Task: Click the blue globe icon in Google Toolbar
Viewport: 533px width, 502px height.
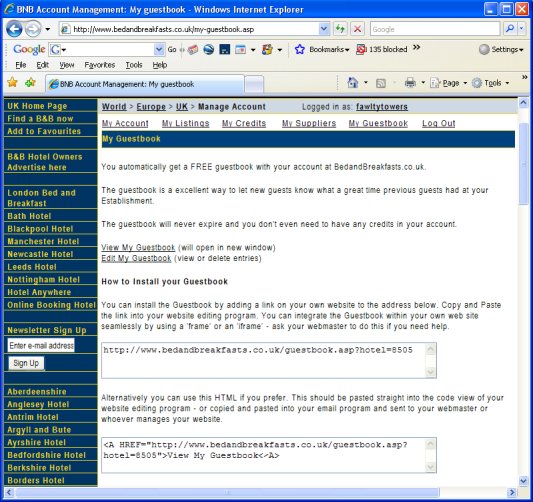Action: 209,50
